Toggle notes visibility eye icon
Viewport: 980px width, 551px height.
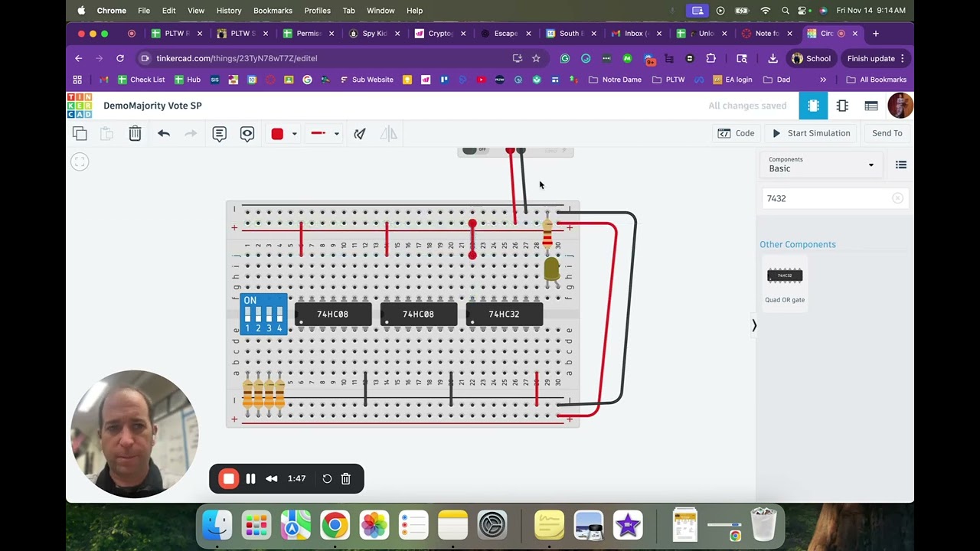[247, 134]
